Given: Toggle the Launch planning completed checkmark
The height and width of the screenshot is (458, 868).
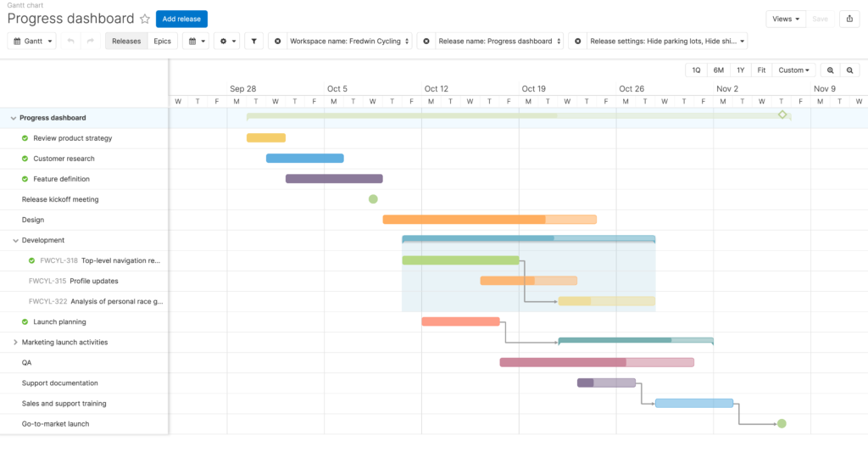Looking at the screenshot, I should click(x=25, y=321).
